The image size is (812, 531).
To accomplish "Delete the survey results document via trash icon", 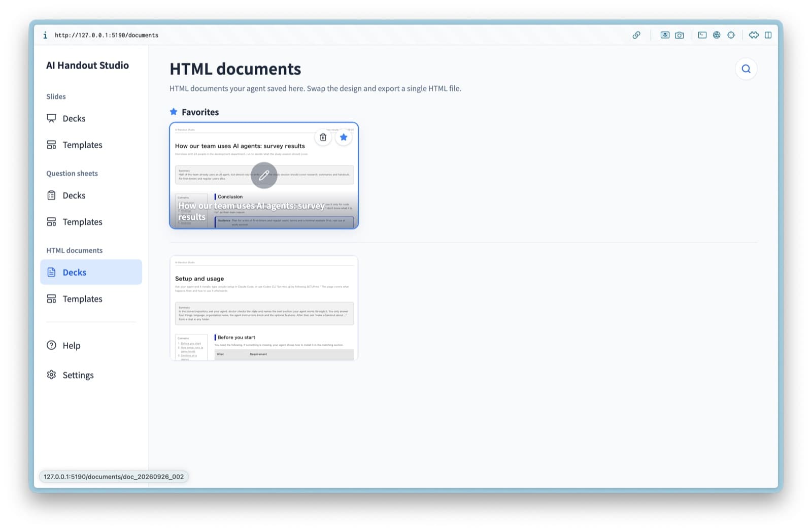I will tap(323, 137).
